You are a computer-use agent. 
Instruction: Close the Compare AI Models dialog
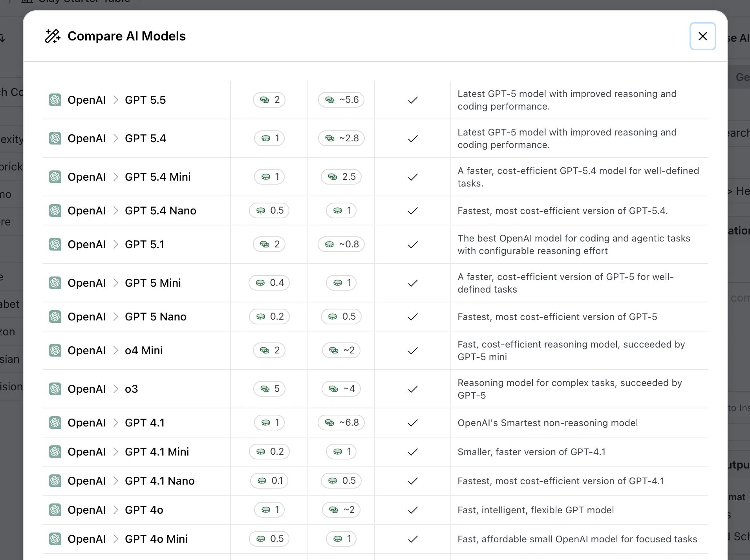point(702,36)
